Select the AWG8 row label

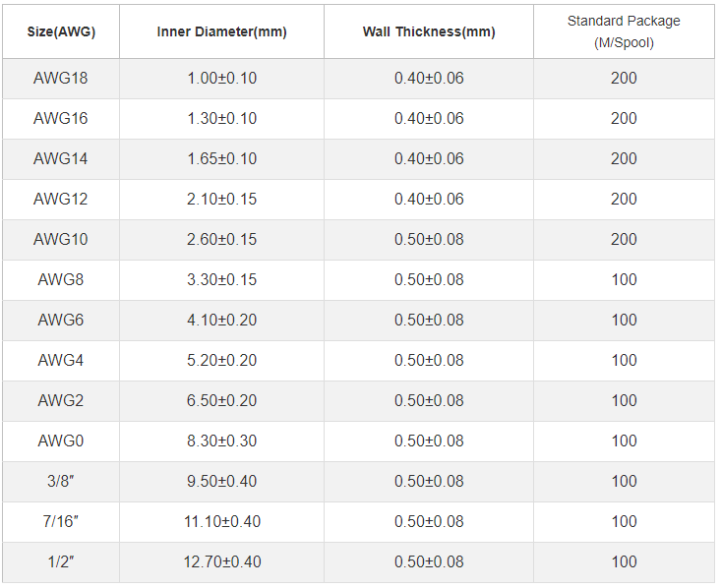pos(61,280)
